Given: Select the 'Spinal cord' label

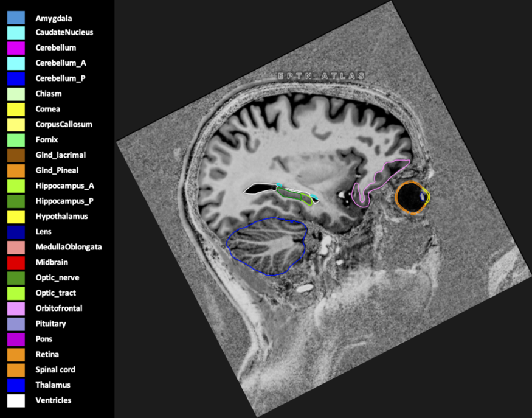Looking at the screenshot, I should point(55,370).
